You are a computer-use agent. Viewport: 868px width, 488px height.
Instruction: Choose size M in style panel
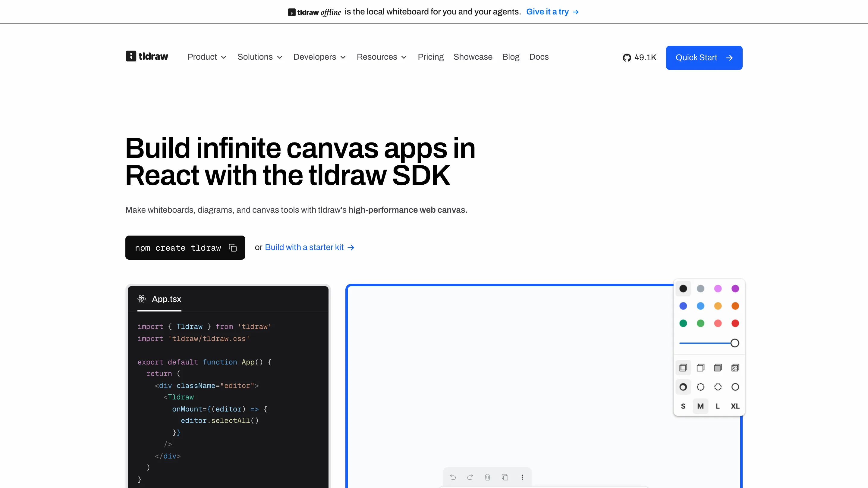[x=700, y=406]
